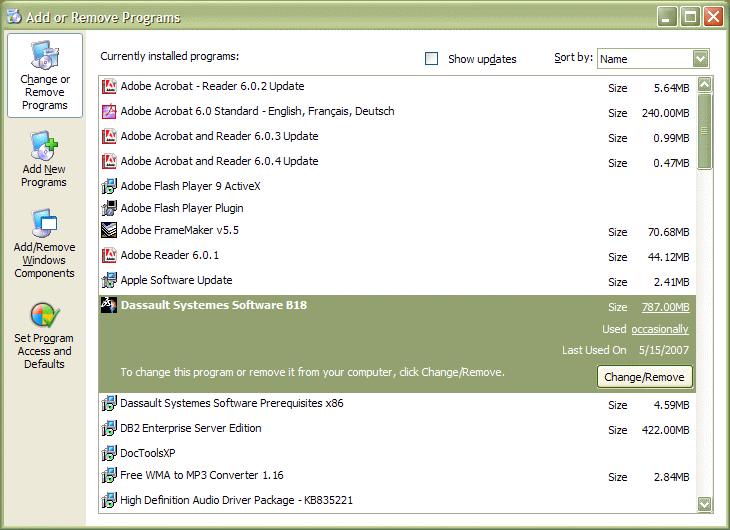This screenshot has width=730, height=530.
Task: Select High Definition Audio Driver Package - KB835221
Action: click(x=397, y=501)
